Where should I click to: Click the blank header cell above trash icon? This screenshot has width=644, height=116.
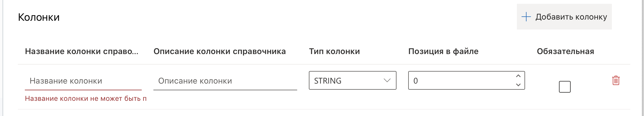(616, 51)
